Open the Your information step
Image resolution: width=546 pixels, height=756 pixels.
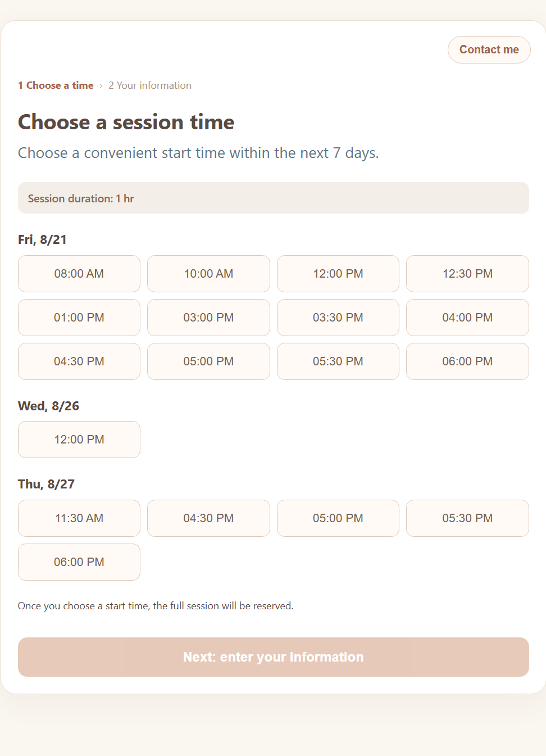[x=150, y=85]
